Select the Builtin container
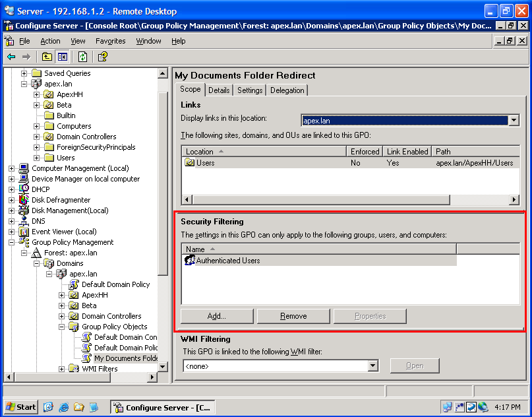Screen dimensions: 532x417 (66, 115)
